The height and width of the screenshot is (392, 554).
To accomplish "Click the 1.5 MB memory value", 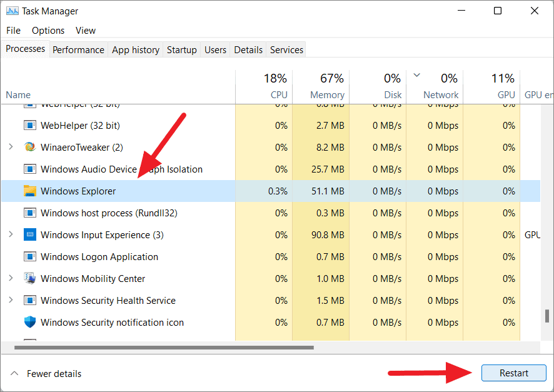I will (x=330, y=301).
